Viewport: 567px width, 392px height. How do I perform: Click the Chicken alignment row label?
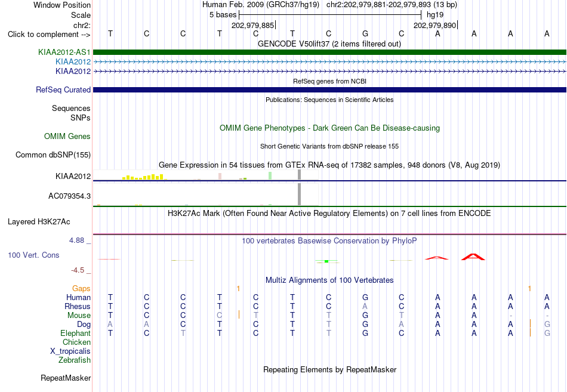76,342
